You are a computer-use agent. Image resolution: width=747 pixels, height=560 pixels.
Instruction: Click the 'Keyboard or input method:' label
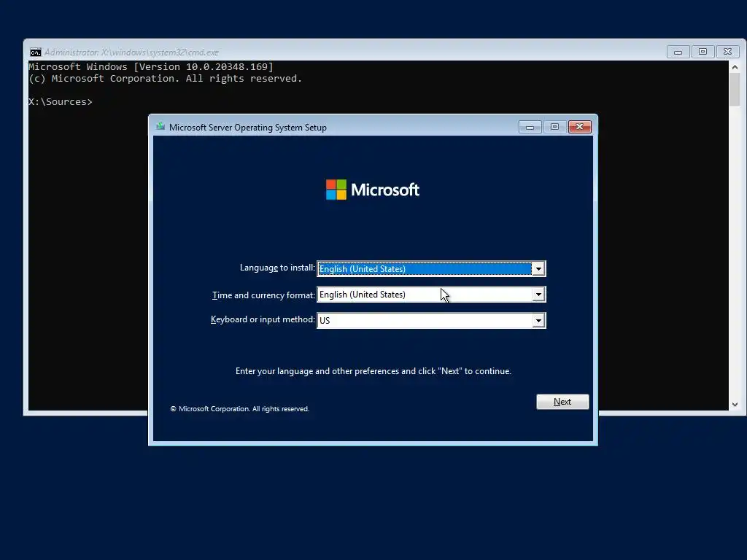click(x=263, y=319)
